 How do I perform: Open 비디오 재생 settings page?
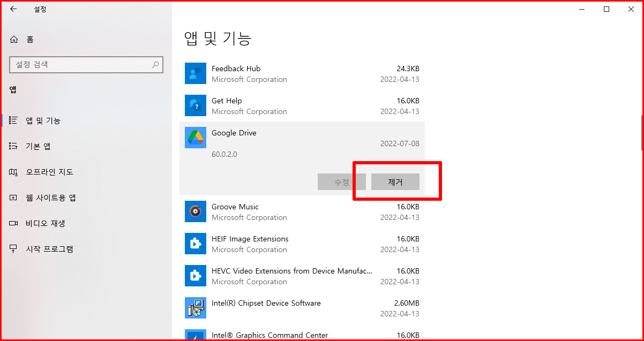click(46, 223)
